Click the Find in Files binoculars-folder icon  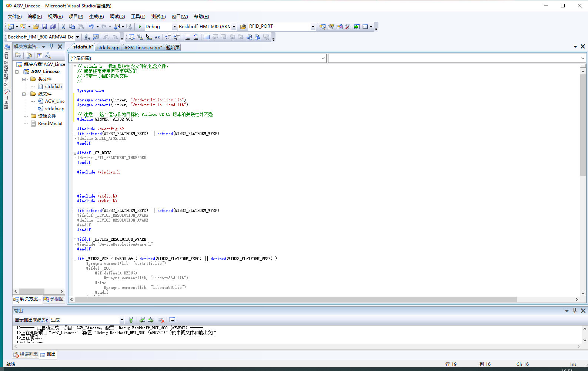[243, 27]
